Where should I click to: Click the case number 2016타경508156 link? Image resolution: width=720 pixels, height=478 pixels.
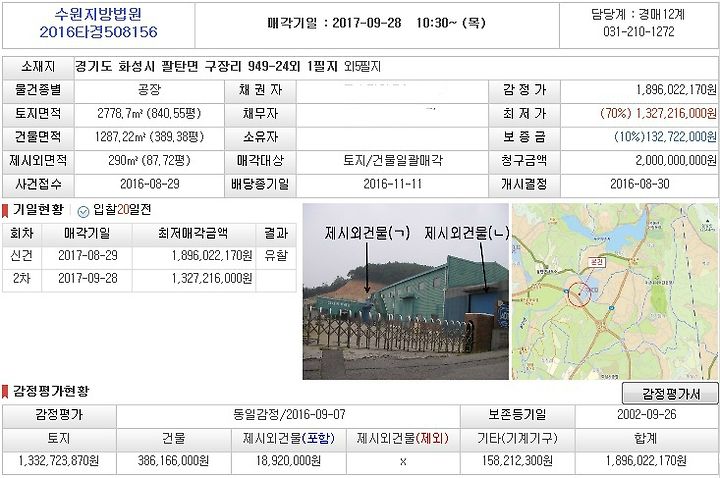(x=98, y=32)
